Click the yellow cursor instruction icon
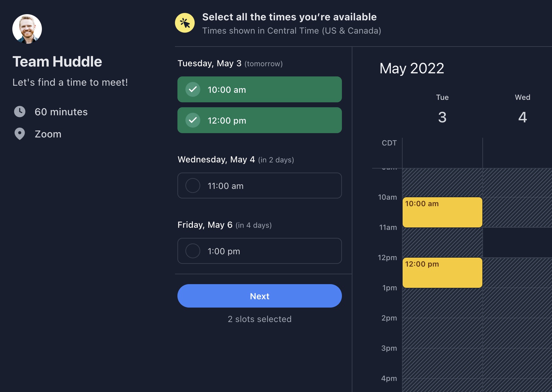The width and height of the screenshot is (552, 392). point(185,23)
